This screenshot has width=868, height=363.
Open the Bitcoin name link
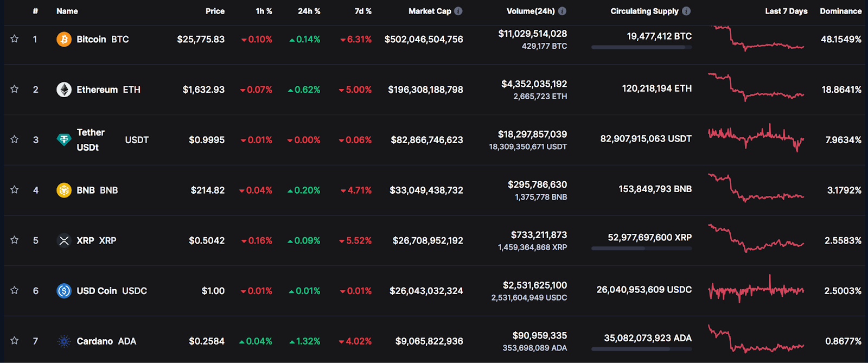click(91, 39)
